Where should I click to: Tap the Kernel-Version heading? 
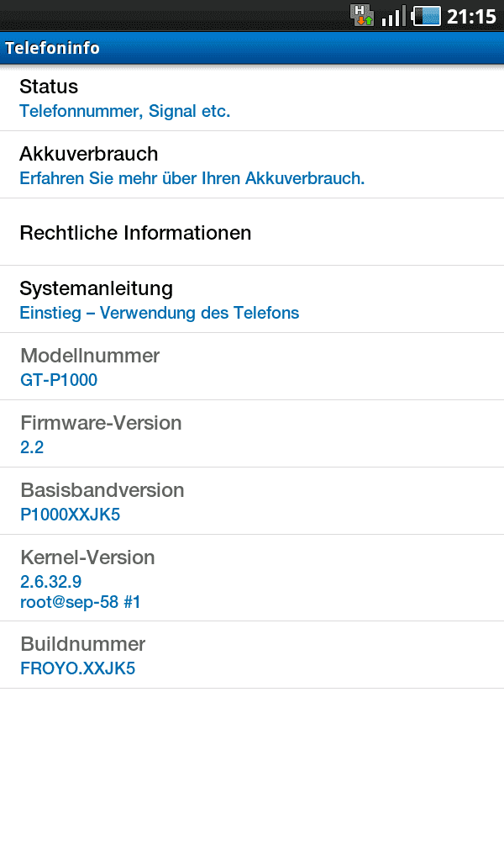[87, 557]
